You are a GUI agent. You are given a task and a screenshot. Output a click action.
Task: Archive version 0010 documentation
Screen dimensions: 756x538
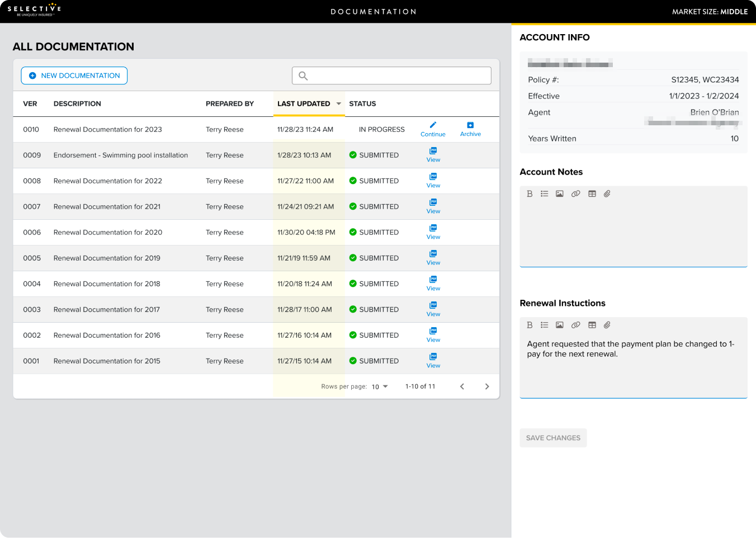pyautogui.click(x=470, y=129)
